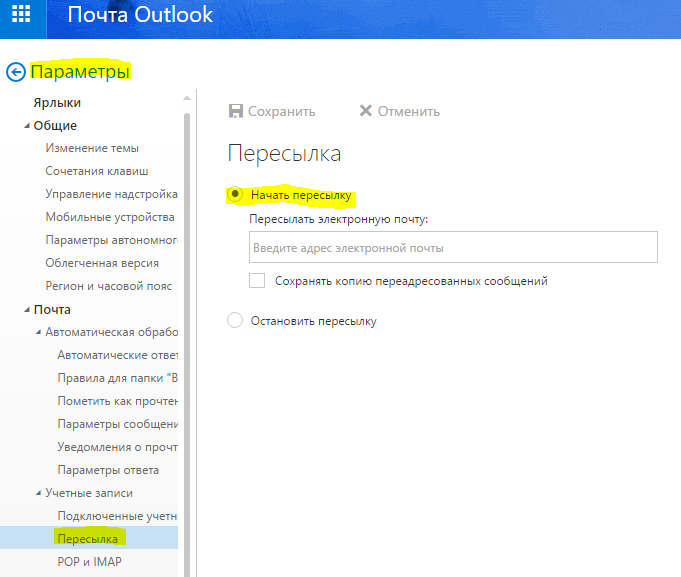Screen dimensions: 681x577
Task: Click the forwarding email address field
Action: pos(453,247)
